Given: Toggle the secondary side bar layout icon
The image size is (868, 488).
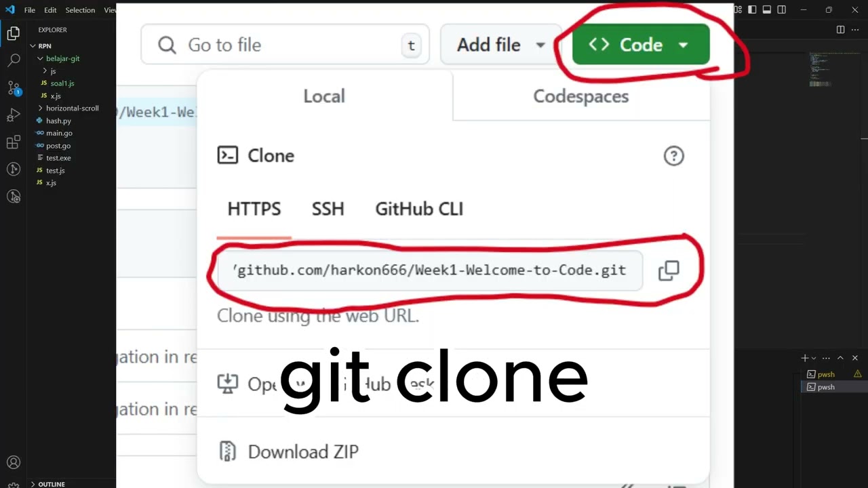Looking at the screenshot, I should (x=782, y=9).
